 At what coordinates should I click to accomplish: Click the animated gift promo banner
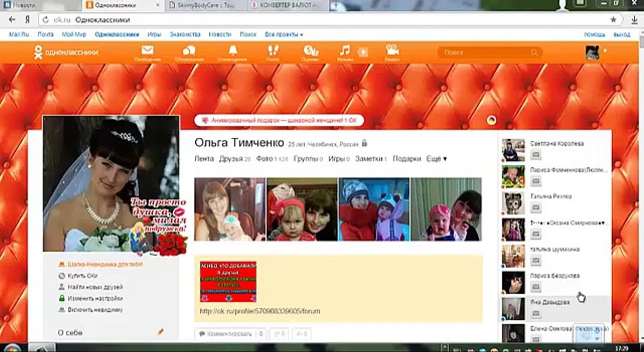coord(279,120)
